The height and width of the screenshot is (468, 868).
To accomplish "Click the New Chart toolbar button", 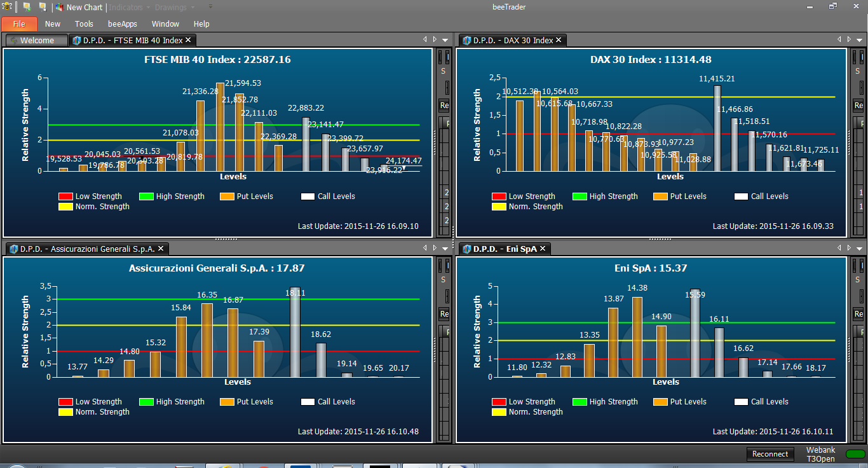I will 79,8.
